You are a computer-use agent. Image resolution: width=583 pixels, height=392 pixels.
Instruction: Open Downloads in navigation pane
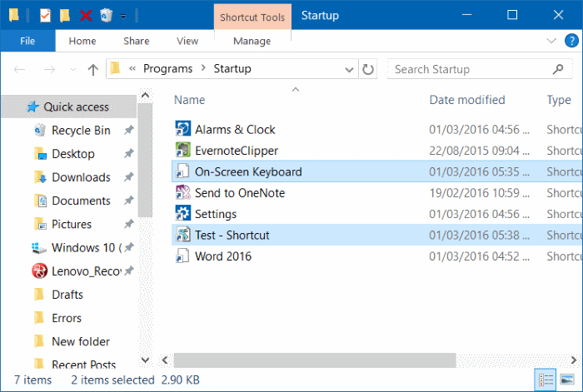(81, 177)
